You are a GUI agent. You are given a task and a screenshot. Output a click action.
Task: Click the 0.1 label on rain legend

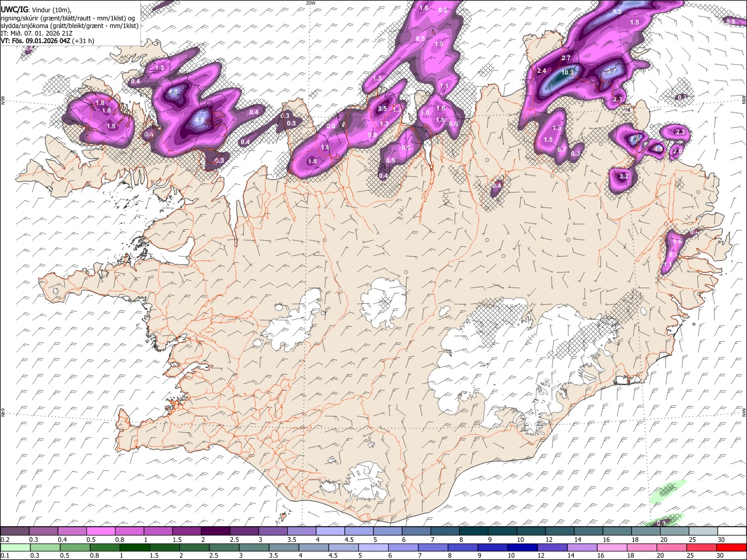click(x=5, y=555)
